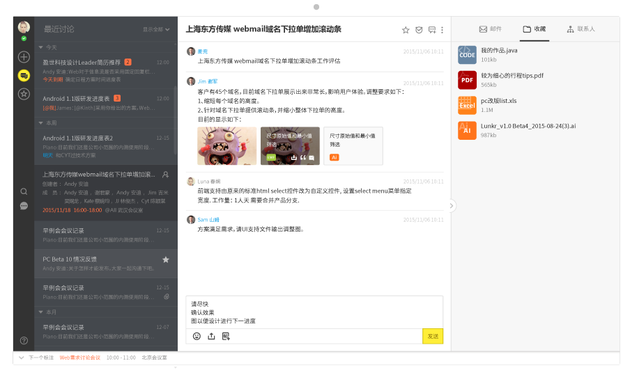
Task: Switch to the 联系人 tab
Action: 581,29
